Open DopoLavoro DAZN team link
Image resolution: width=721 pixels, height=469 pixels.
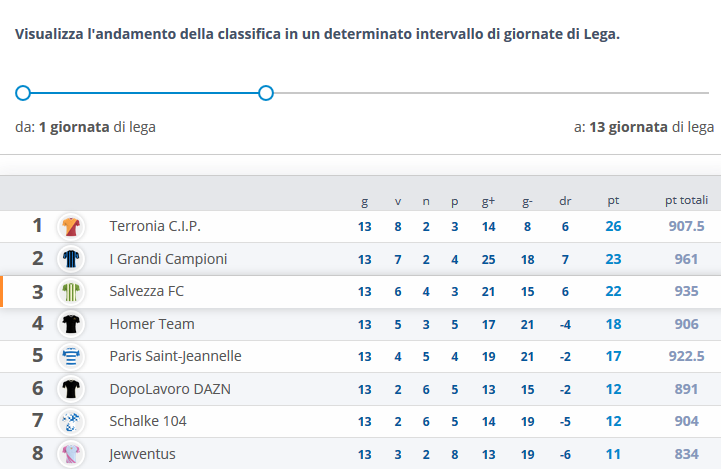tap(170, 389)
